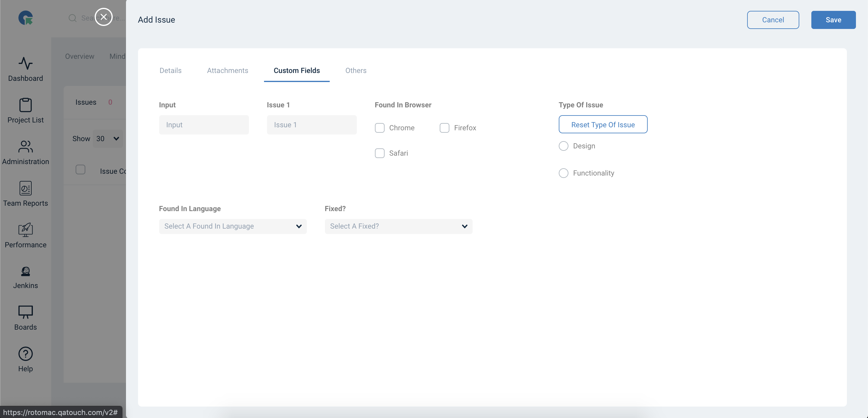Open Performance in sidebar
868x418 pixels.
click(x=26, y=235)
